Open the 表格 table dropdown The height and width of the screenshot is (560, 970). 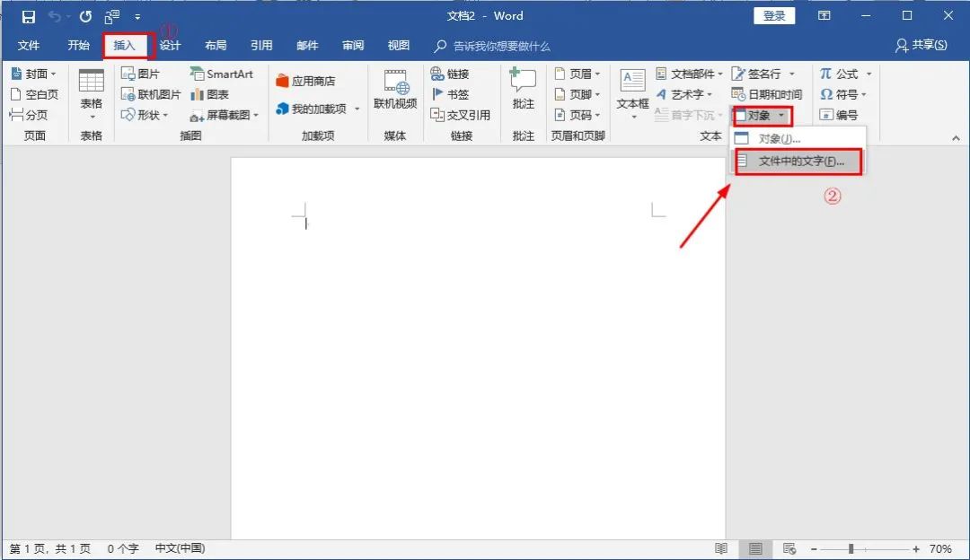click(x=92, y=94)
